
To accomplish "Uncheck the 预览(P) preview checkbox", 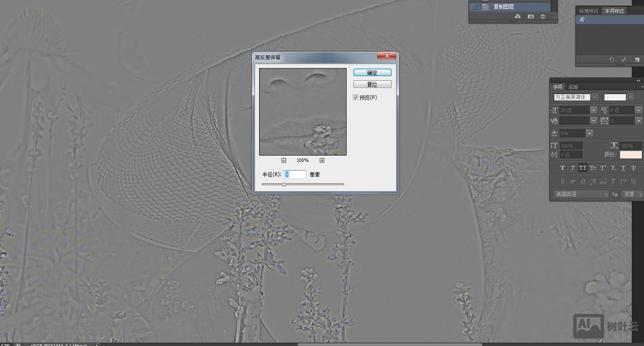I will tap(356, 98).
